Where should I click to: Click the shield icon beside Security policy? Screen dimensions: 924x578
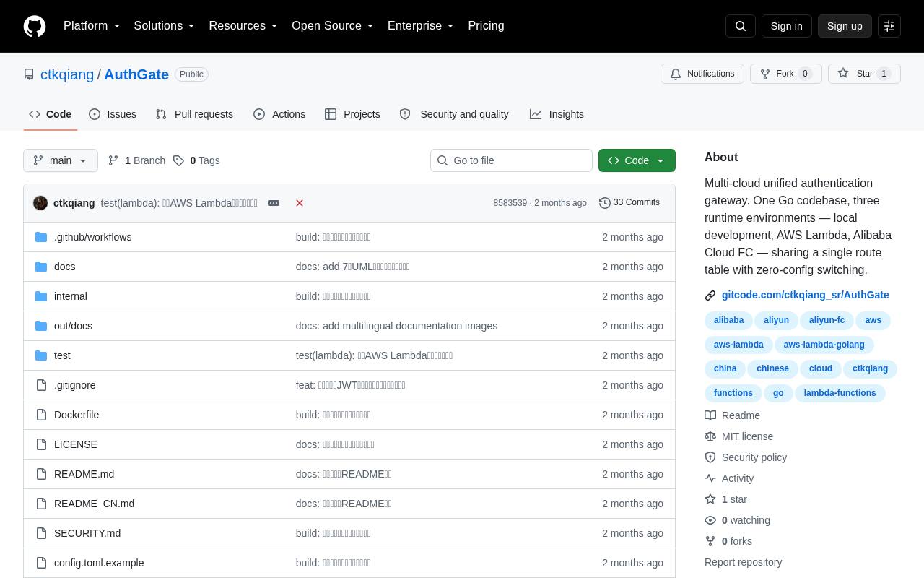click(x=710, y=457)
